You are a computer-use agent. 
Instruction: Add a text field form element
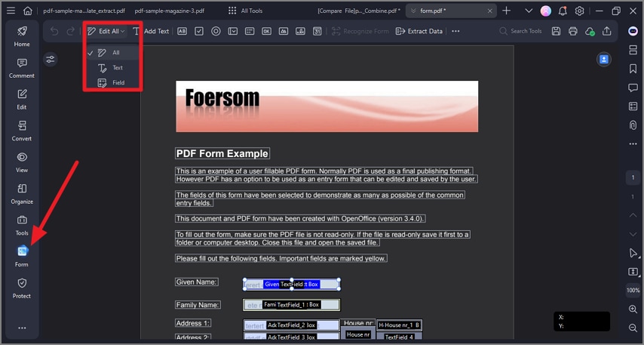[x=182, y=31]
